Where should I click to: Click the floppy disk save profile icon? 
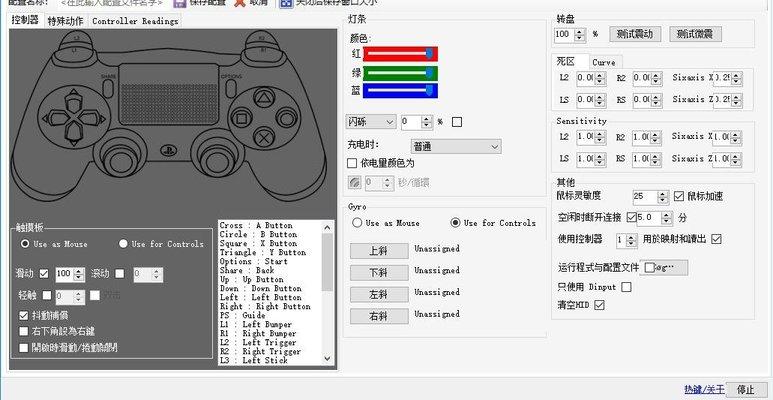click(x=180, y=2)
